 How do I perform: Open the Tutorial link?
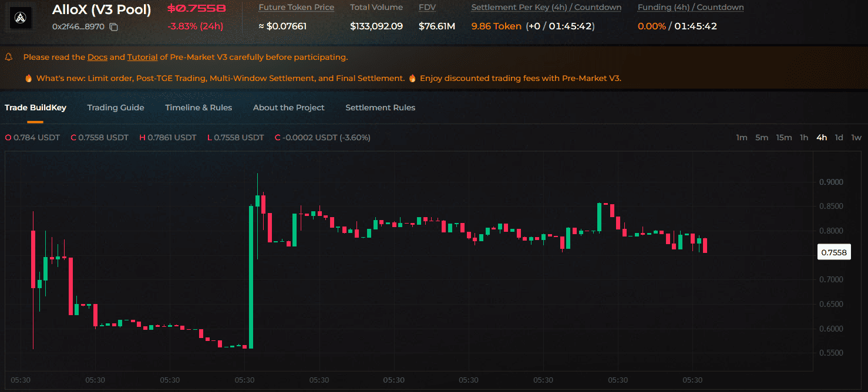coord(142,57)
